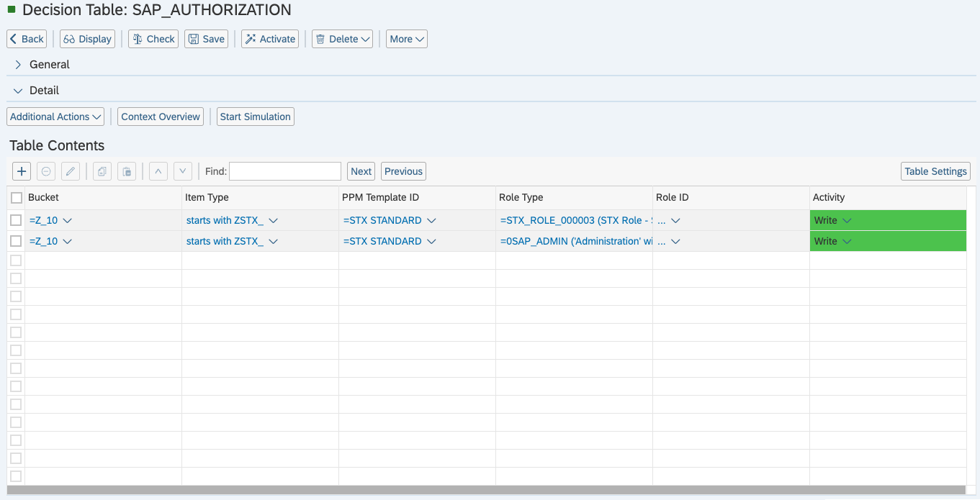Click the move row down arrow
This screenshot has height=500, width=980.
point(183,171)
